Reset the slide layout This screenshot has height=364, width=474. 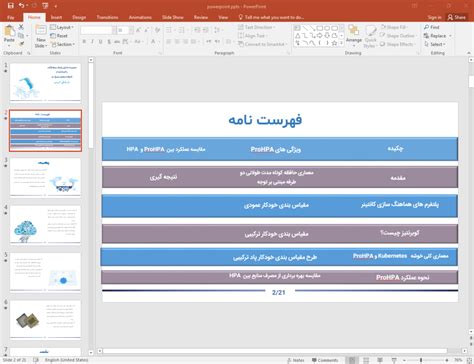(59, 36)
